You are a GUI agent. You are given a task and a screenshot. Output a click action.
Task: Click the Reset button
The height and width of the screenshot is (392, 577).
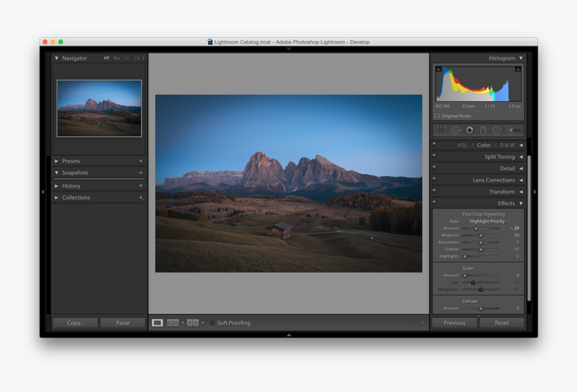pyautogui.click(x=502, y=323)
